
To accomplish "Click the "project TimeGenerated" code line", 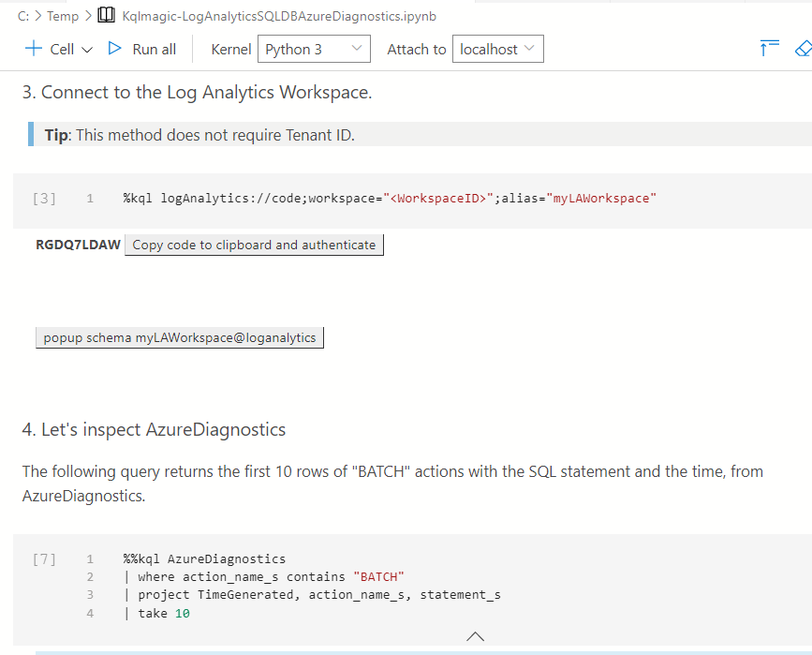I will pos(312,595).
